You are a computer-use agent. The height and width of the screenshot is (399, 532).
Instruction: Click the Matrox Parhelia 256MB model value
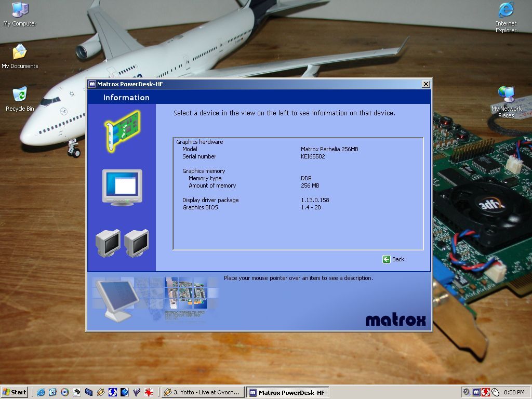(x=329, y=149)
